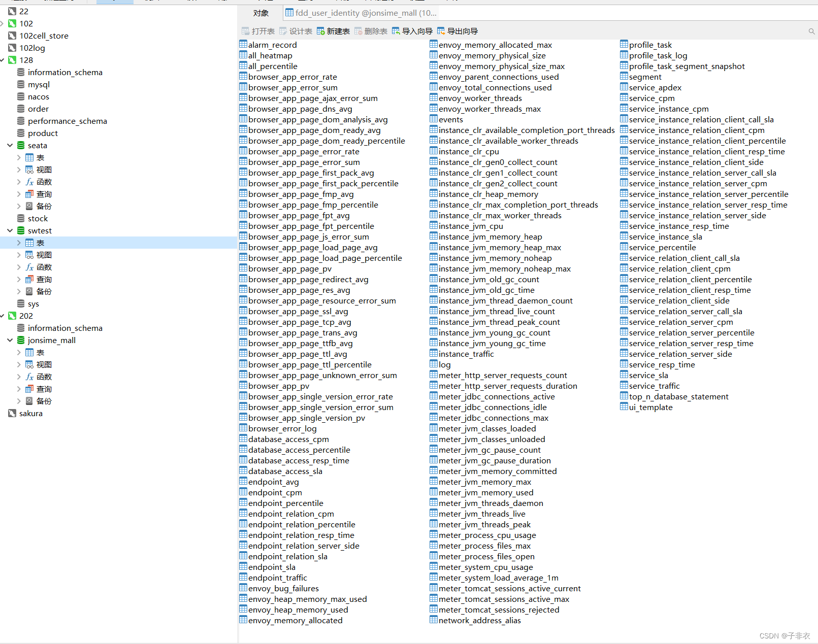
Task: Click the 删除表 delete table button
Action: [x=371, y=31]
